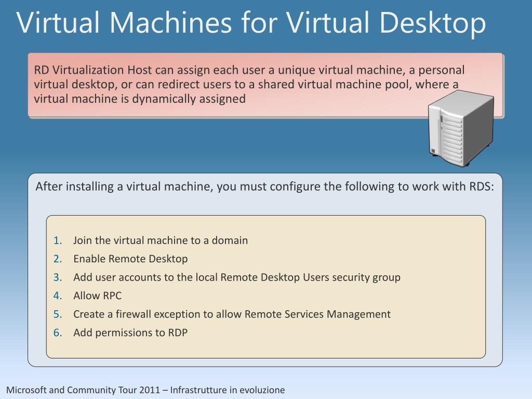
Task: Select 'Join the virtual machine to a domain'
Action: 161,240
